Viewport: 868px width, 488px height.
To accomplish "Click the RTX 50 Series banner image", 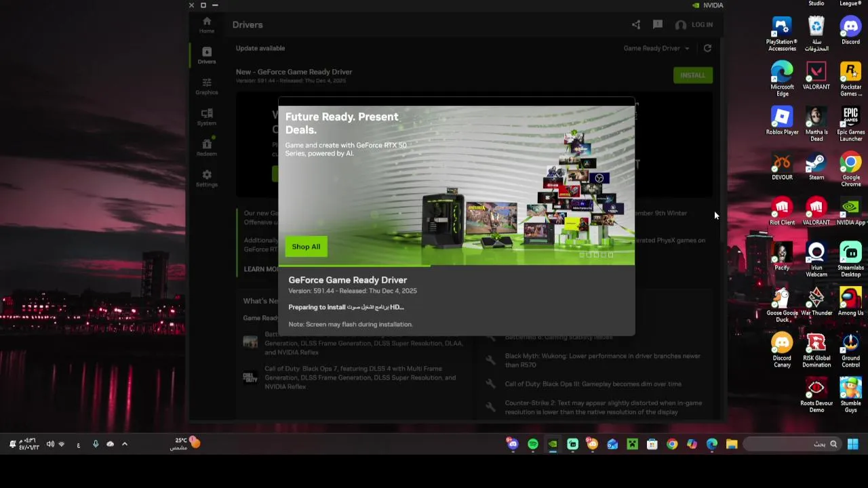I will 456,185.
